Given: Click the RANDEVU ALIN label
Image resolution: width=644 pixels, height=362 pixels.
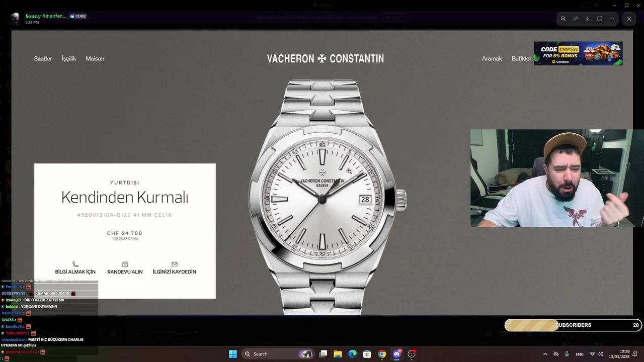Looking at the screenshot, I should point(125,272).
